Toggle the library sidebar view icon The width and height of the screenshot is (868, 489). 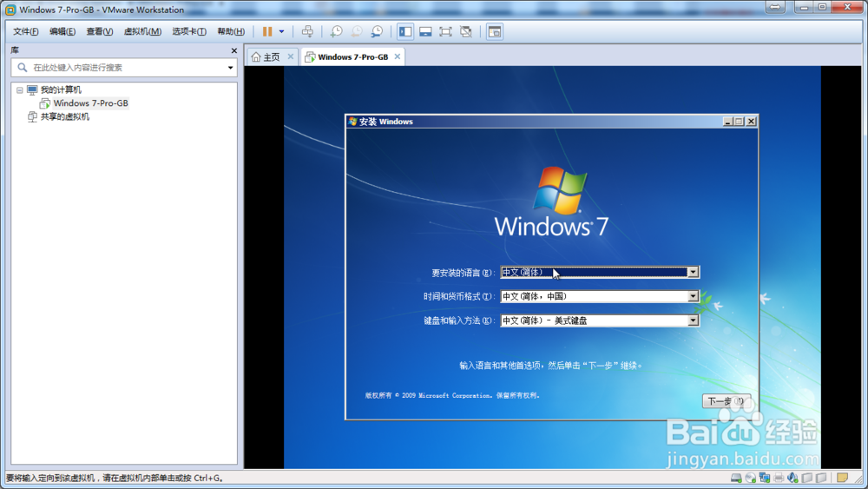(x=405, y=31)
